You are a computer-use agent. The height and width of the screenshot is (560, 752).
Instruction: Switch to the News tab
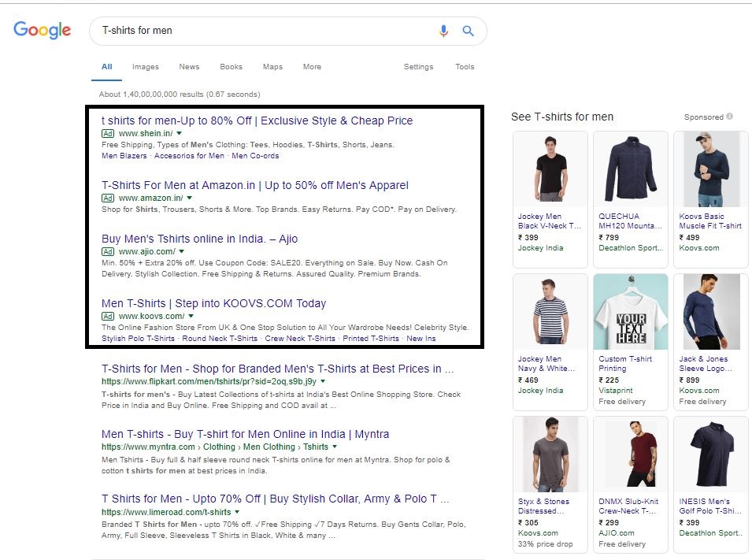189,67
